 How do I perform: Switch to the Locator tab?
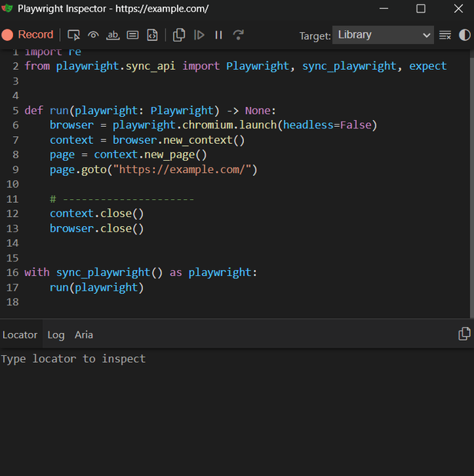click(x=20, y=335)
